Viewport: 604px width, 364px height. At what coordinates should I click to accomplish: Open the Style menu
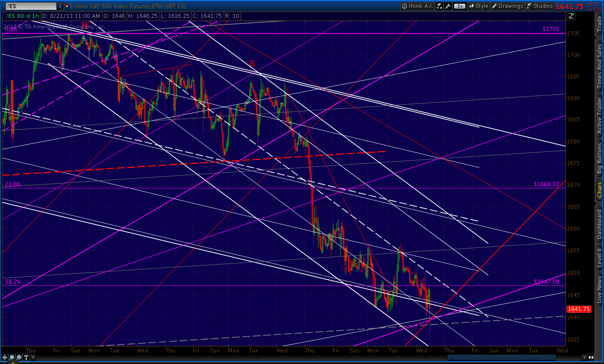(479, 6)
